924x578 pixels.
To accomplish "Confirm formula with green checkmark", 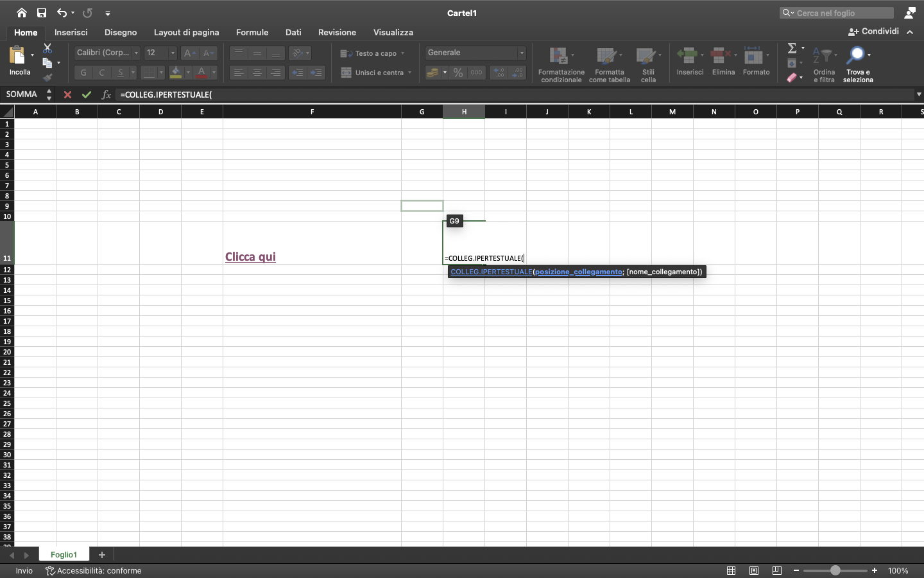I will tap(86, 94).
